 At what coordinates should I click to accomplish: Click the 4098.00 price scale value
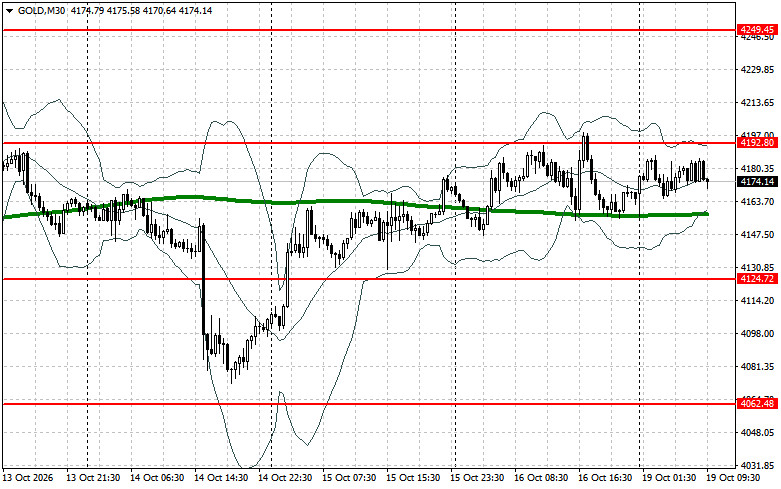(758, 334)
